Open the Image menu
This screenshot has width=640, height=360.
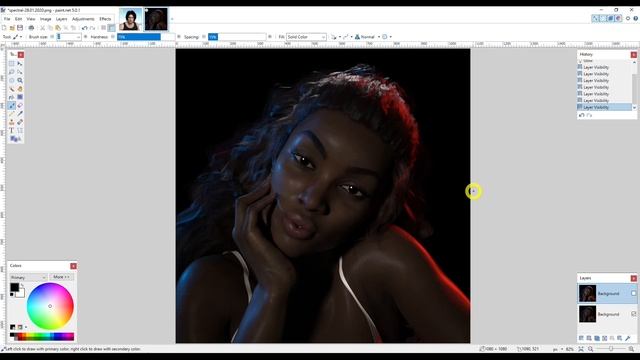click(45, 19)
